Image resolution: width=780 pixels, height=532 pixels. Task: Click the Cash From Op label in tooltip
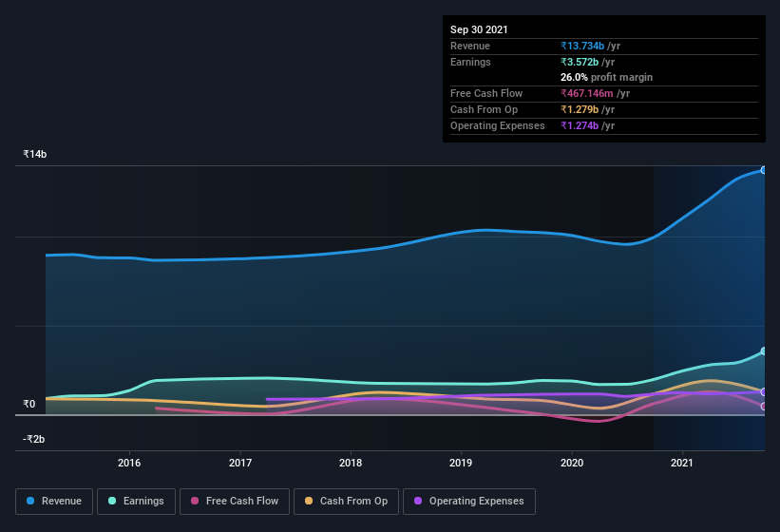pos(484,109)
